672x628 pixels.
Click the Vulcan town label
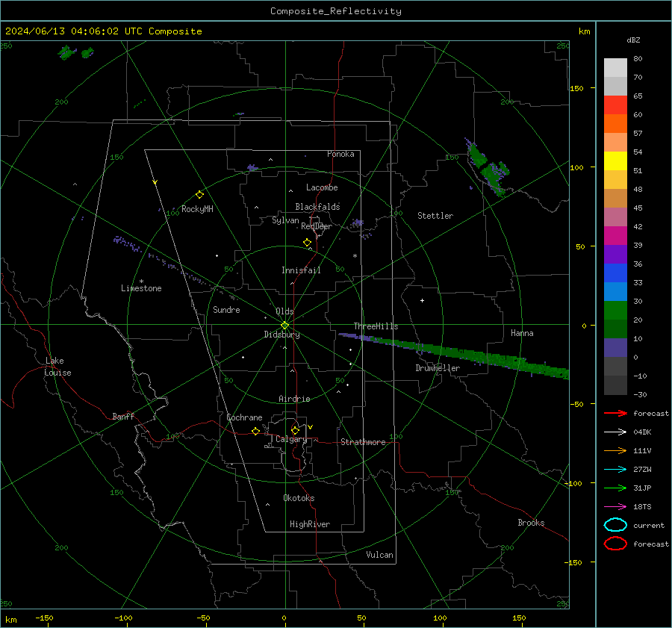379,555
